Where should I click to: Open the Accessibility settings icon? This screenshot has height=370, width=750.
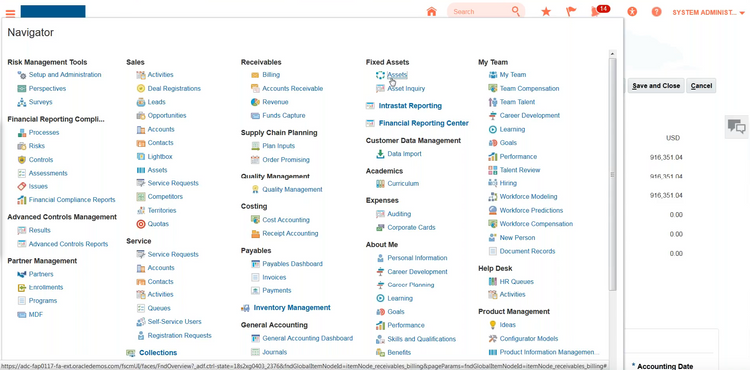(x=632, y=12)
